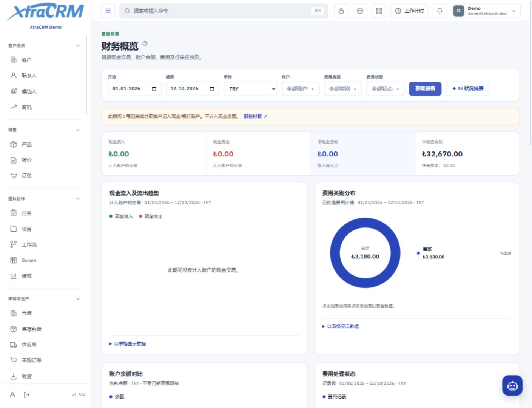Viewport: 532px width, 408px height.
Task: Click the lock icon in top bar
Action: coord(341,11)
